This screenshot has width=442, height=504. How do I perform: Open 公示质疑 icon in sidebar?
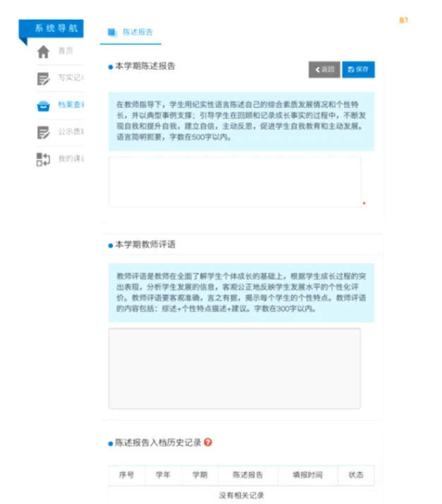44,132
